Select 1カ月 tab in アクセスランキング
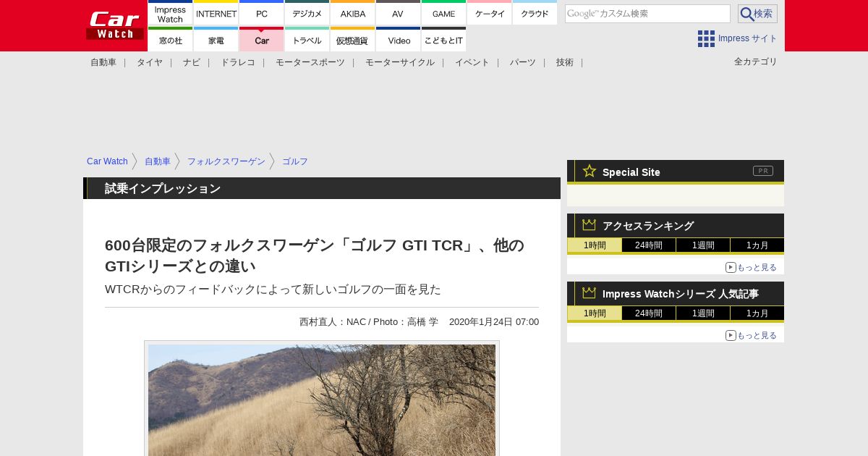Viewport: 868px width, 456px height. [x=757, y=245]
